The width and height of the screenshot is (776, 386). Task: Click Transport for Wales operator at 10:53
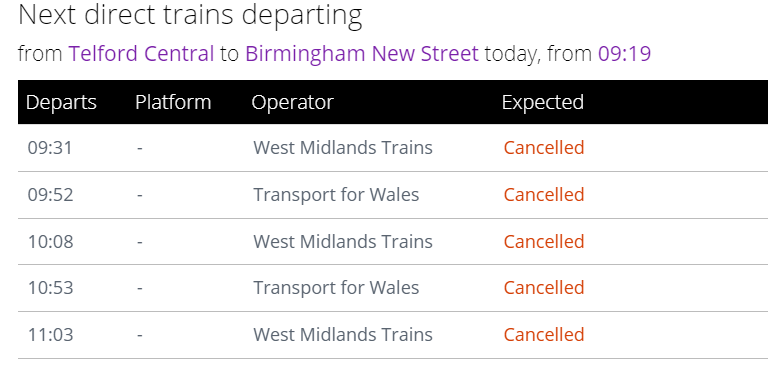pyautogui.click(x=336, y=288)
